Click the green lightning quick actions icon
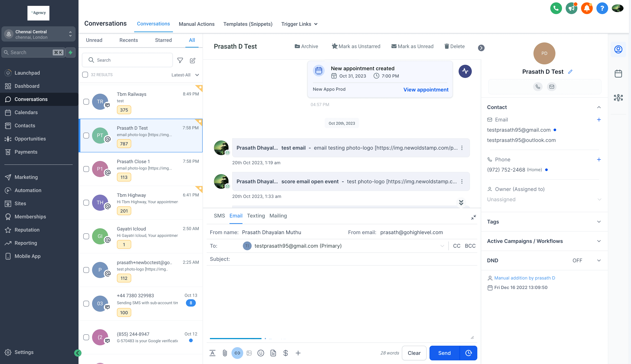The height and width of the screenshot is (364, 631). tap(70, 52)
